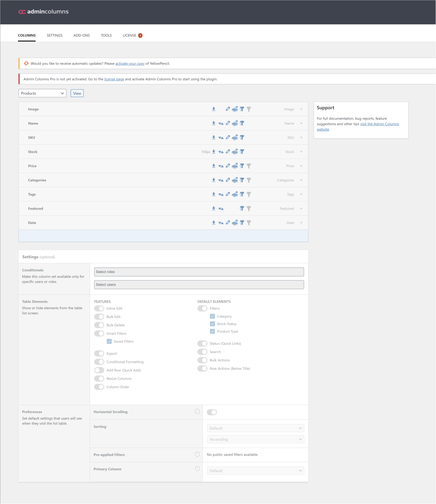
Task: Toggle the Bulk Actions switch
Action: pyautogui.click(x=203, y=361)
